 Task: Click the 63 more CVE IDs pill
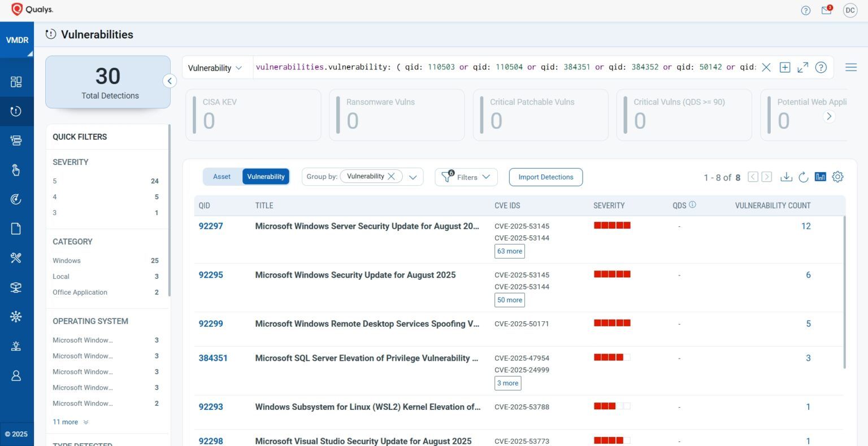point(509,251)
